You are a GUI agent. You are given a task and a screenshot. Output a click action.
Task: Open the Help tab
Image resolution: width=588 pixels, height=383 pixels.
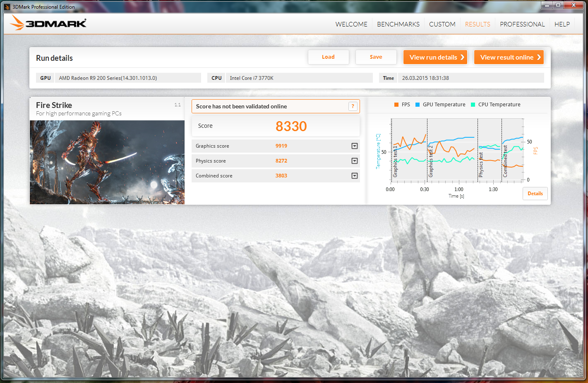click(x=562, y=24)
